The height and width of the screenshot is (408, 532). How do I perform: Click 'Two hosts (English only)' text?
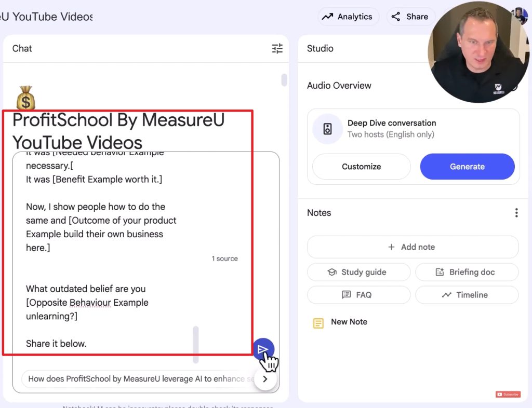click(391, 134)
